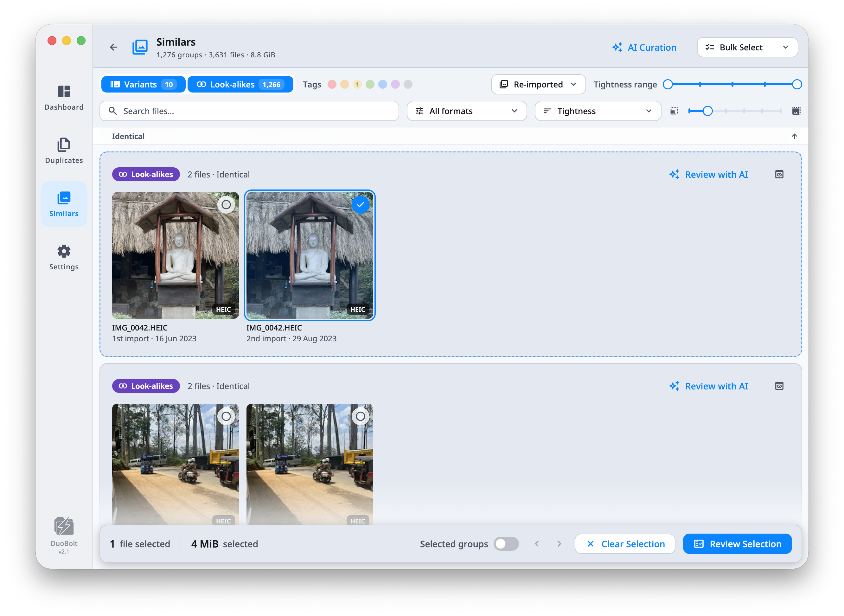The image size is (844, 616).
Task: Select the 1st import IMG_0042.HEIC circle
Action: click(x=226, y=204)
